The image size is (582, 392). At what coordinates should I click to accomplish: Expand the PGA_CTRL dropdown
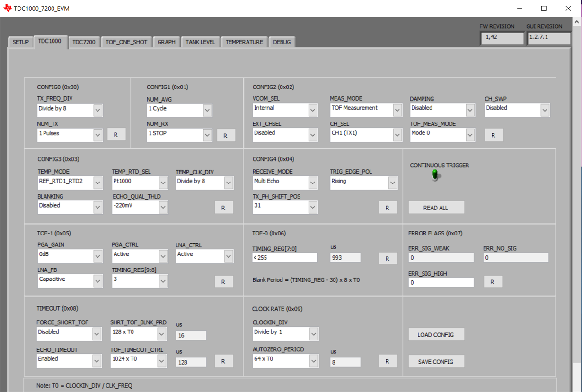click(x=140, y=256)
